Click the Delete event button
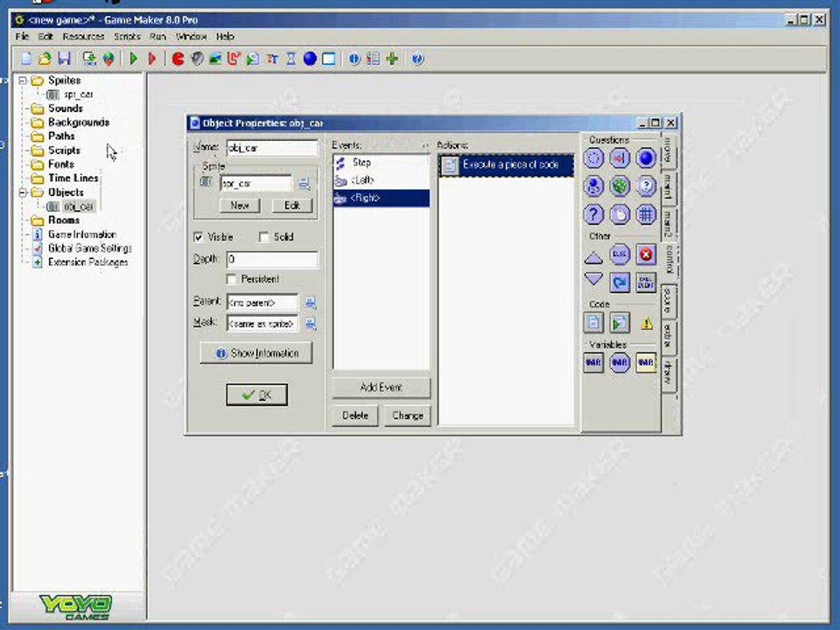 (x=355, y=416)
